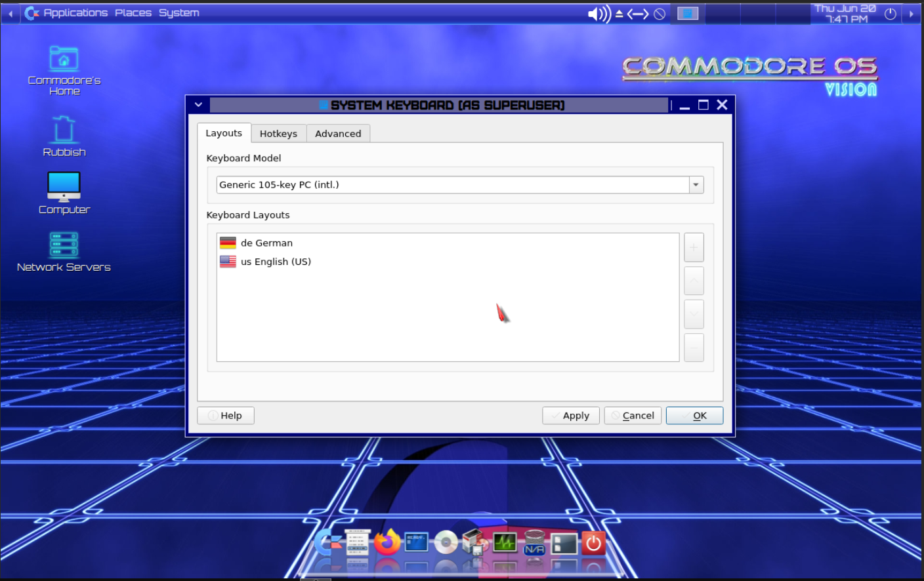Click the Commodore logo in top panel
Viewport: 924px width, 581px height.
pyautogui.click(x=31, y=13)
